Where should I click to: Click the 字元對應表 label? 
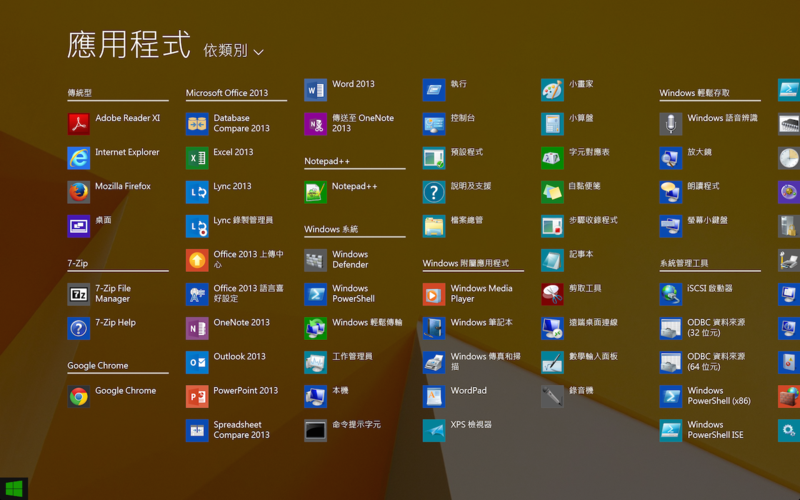coord(589,152)
